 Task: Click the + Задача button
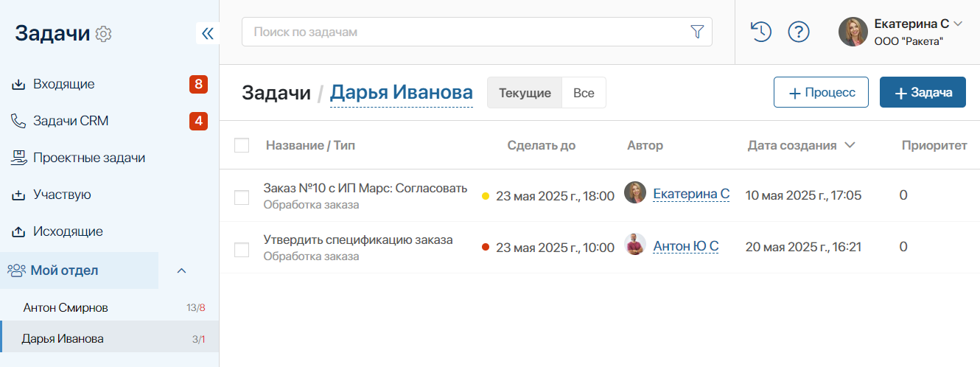(x=923, y=92)
